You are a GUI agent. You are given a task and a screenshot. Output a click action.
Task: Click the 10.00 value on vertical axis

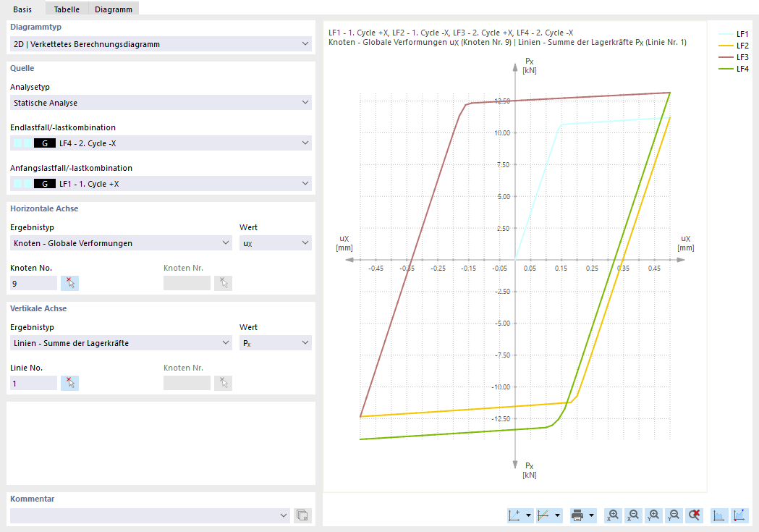[502, 132]
